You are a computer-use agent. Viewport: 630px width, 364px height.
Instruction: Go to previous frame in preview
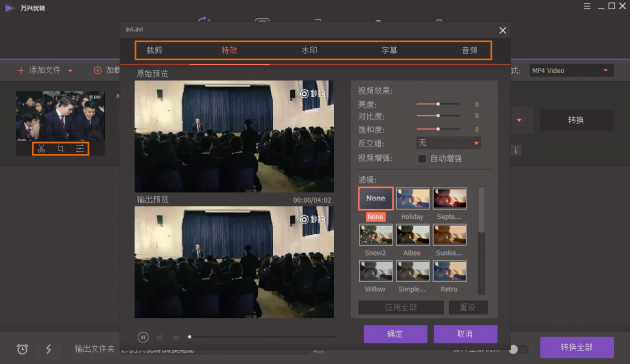[x=160, y=337]
